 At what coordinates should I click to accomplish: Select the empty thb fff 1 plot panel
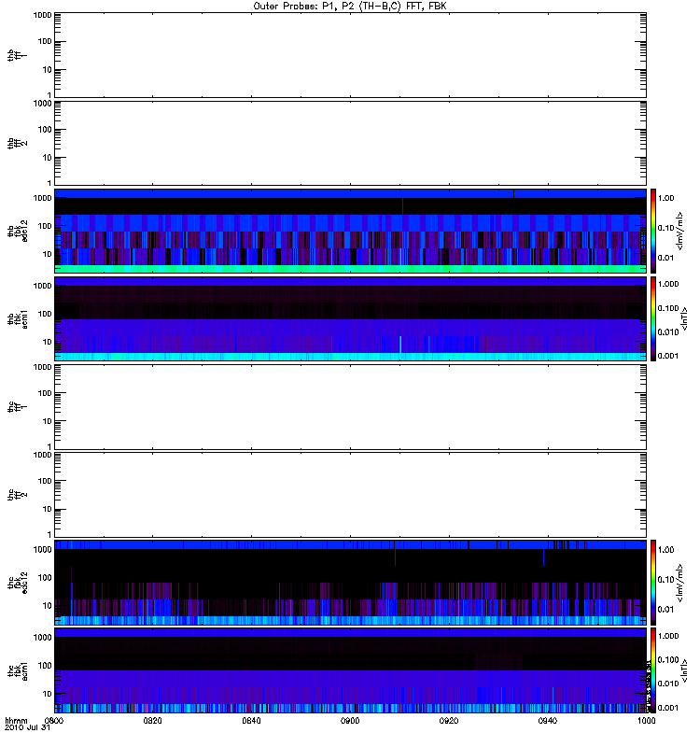click(x=350, y=55)
